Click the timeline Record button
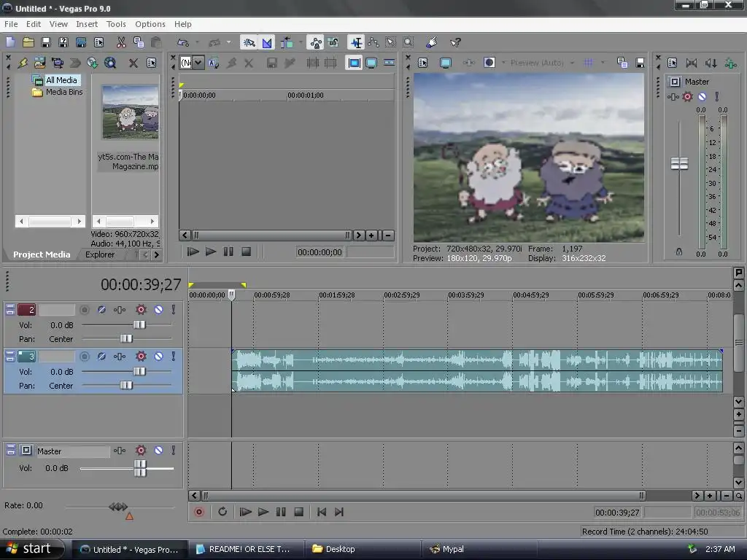 199,512
